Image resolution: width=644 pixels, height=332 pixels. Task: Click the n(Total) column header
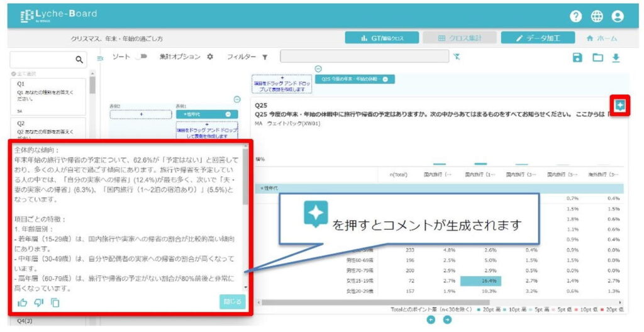click(398, 175)
